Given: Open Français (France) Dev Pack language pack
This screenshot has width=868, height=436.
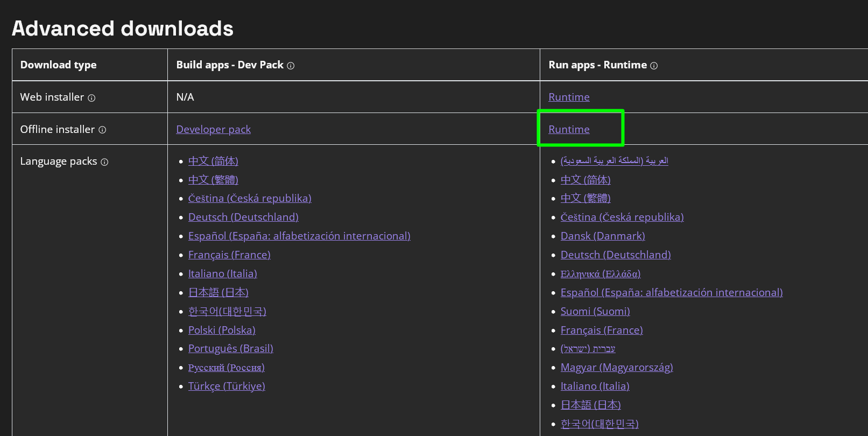Looking at the screenshot, I should [x=229, y=255].
